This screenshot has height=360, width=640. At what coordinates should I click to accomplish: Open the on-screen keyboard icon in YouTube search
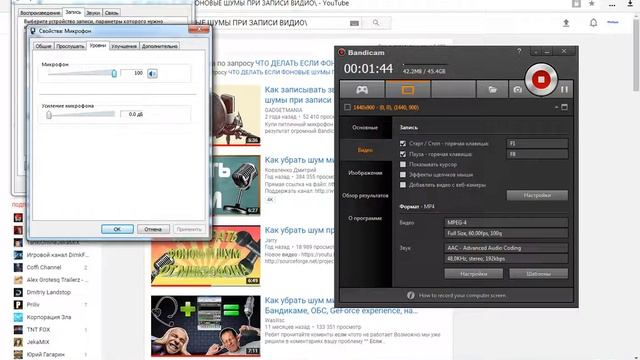(x=354, y=23)
